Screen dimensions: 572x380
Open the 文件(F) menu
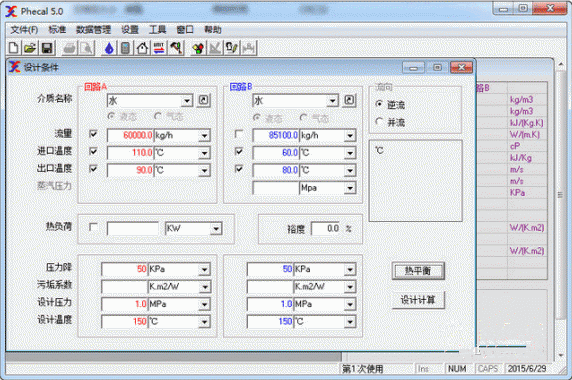pos(24,30)
